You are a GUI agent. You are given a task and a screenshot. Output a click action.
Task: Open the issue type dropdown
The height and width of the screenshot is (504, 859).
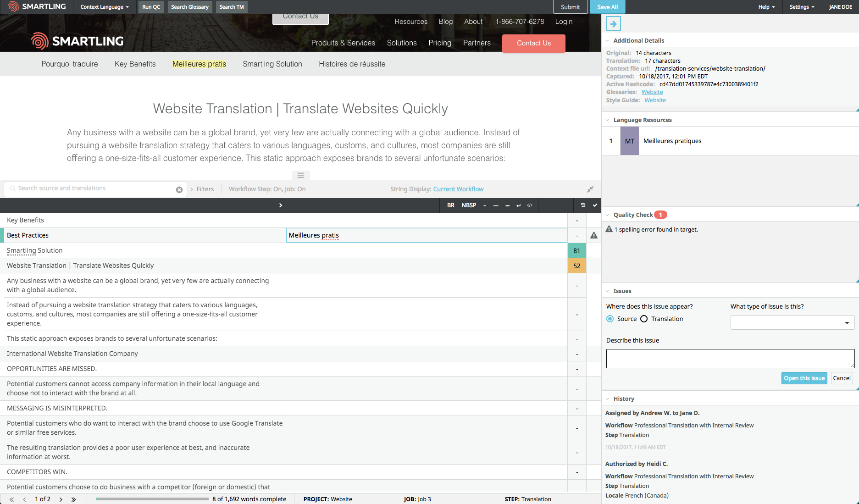792,322
